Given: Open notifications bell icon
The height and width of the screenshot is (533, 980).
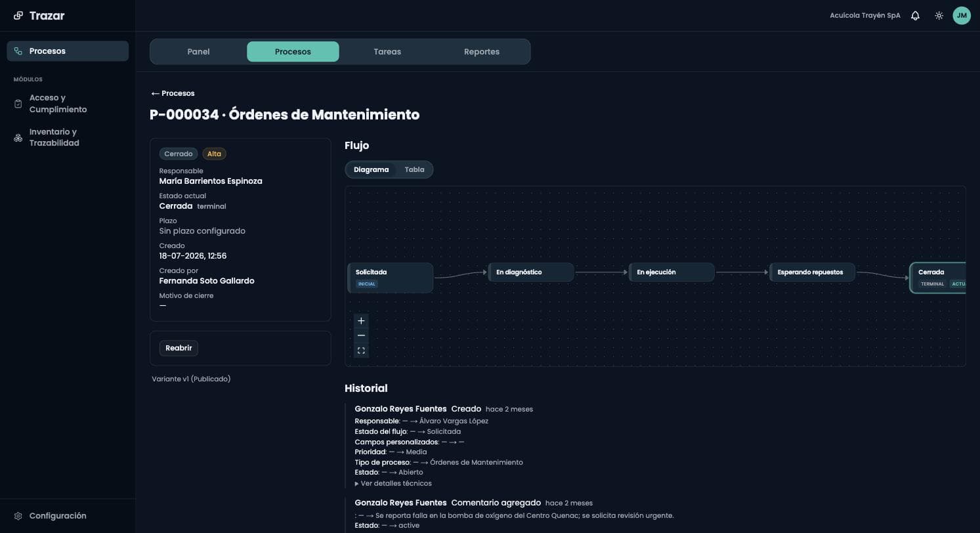Looking at the screenshot, I should (x=915, y=16).
